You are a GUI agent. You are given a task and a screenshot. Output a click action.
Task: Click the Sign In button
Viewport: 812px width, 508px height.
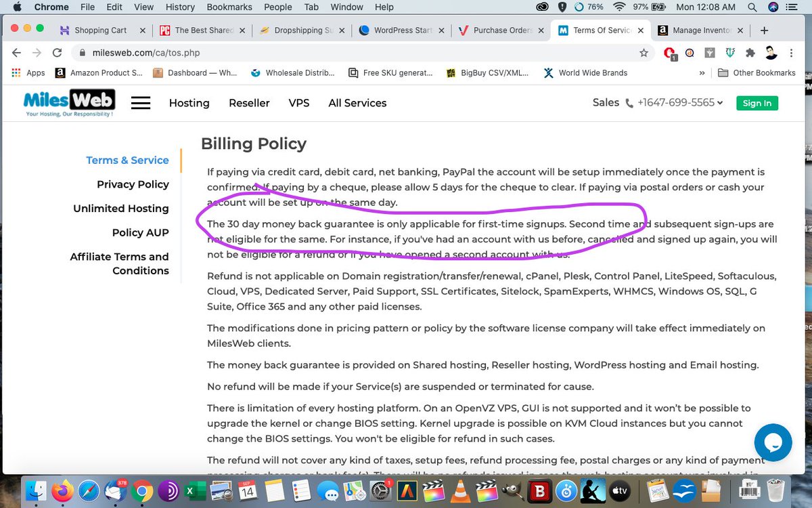757,103
